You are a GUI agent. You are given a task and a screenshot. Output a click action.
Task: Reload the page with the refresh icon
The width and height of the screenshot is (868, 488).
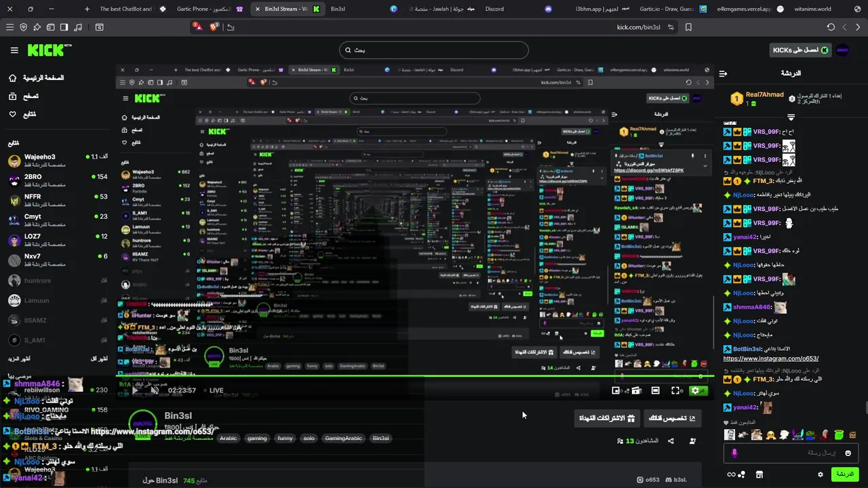[831, 27]
